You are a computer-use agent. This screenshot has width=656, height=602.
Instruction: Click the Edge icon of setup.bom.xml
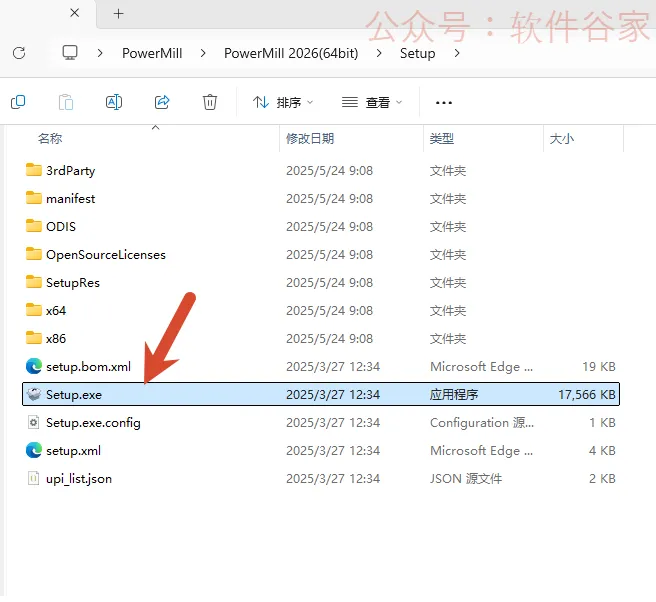[x=33, y=366]
